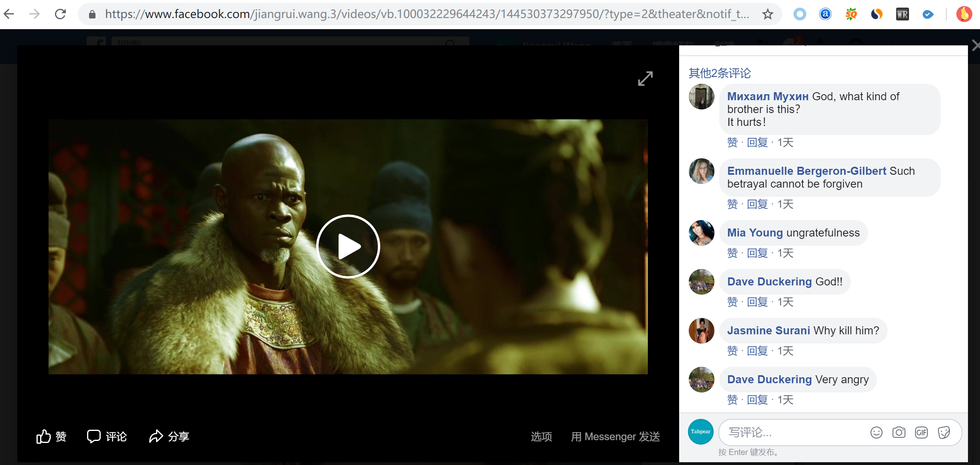This screenshot has height=465, width=980.
Task: Click the padlock icon in the address bar
Action: coord(92,14)
